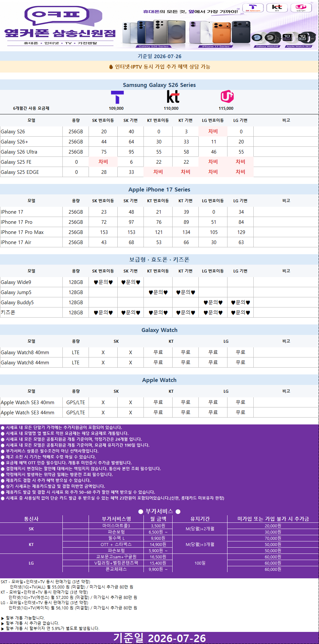Click the 70,000원 penalty for 필수팩 L
The width and height of the screenshot is (319, 644).
point(273,538)
